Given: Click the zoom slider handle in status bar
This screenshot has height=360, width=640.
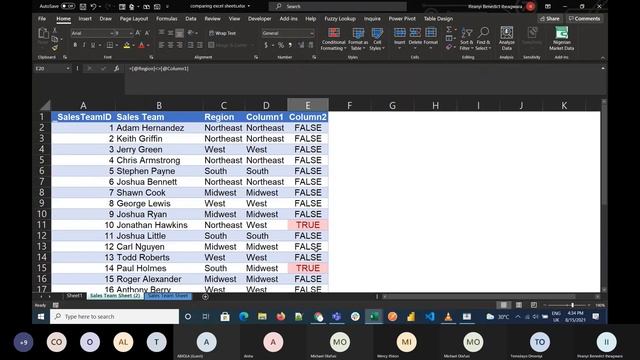Looking at the screenshot, I should (x=573, y=305).
